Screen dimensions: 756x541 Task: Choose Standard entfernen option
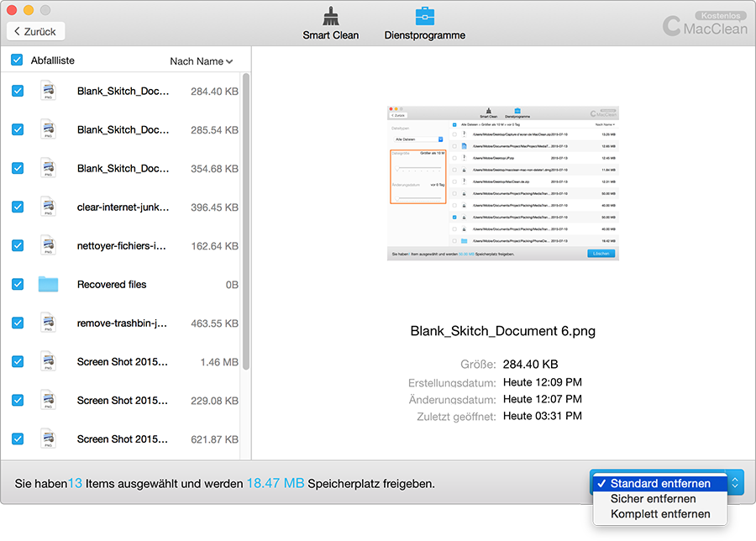point(660,483)
